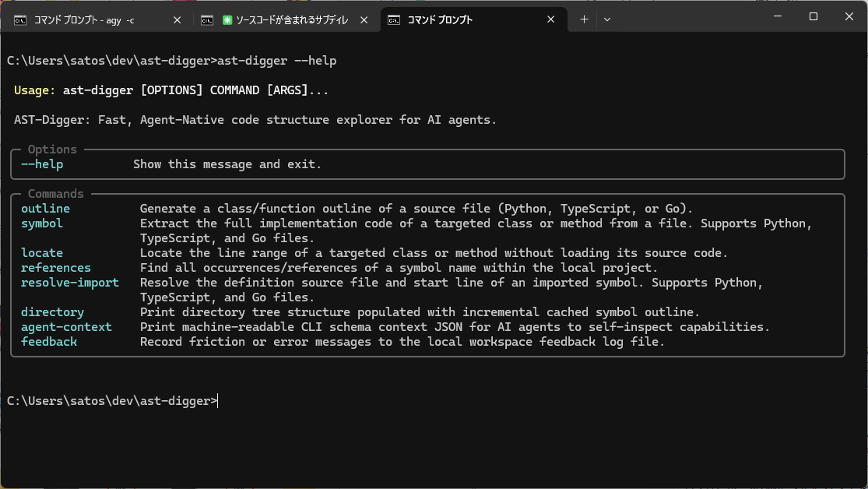The width and height of the screenshot is (868, 489).
Task: Click the 'Commands' section heading
Action: (56, 194)
